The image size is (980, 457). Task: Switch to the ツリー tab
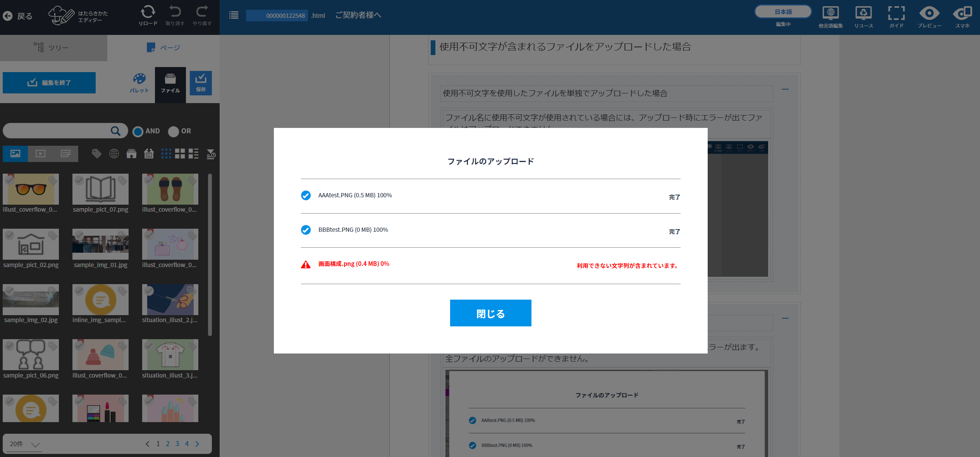coord(53,48)
